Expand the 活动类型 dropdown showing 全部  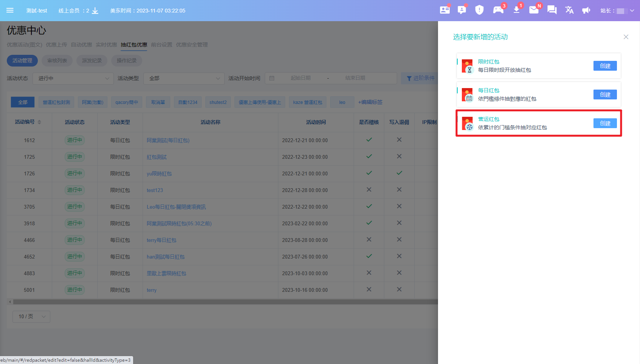[184, 78]
